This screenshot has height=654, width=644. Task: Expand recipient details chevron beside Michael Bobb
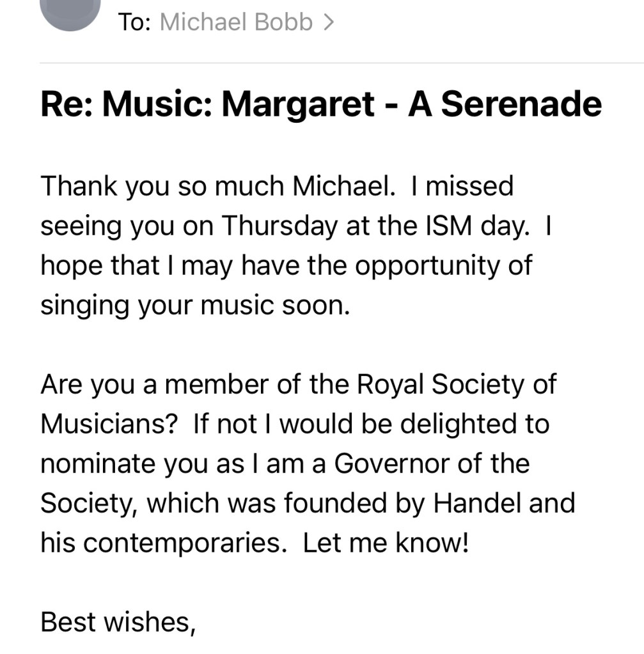(329, 22)
